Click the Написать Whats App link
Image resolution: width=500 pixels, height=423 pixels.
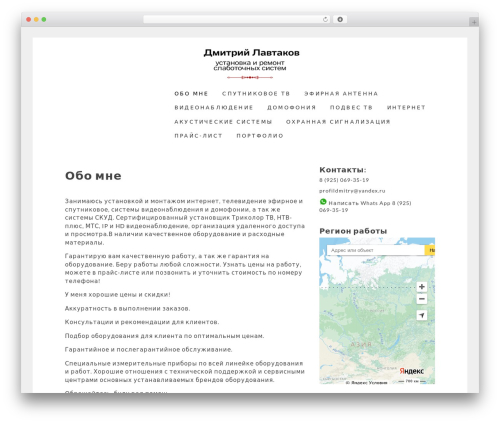[x=365, y=206]
